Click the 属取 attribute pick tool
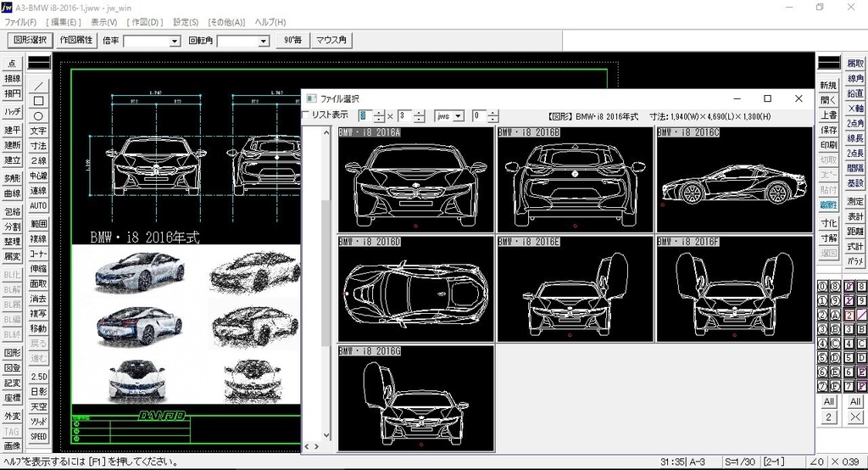The image size is (868, 470). [x=855, y=63]
